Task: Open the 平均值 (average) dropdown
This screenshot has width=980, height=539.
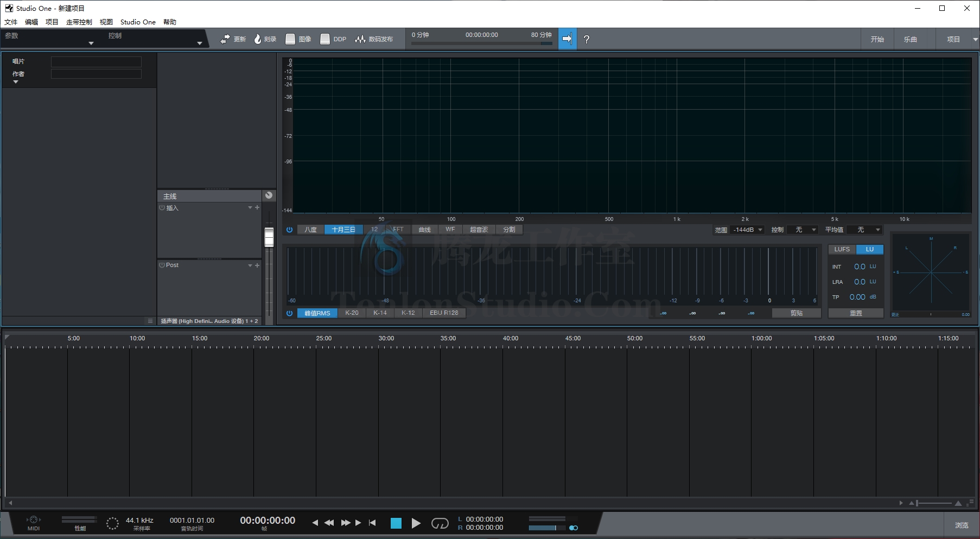Action: click(x=864, y=230)
